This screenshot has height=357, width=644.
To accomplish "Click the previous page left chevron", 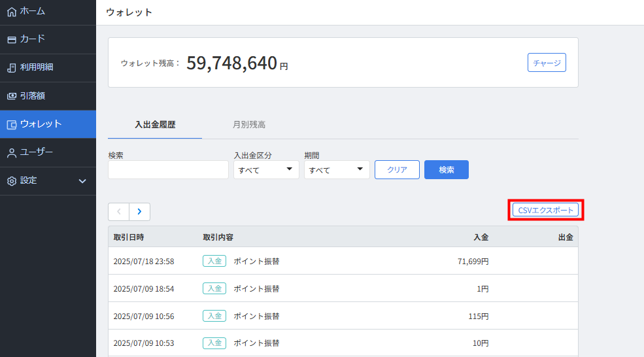I will [119, 212].
